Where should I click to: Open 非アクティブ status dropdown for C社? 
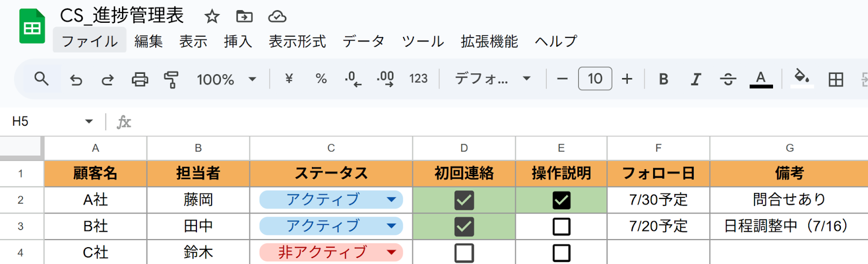pos(391,252)
